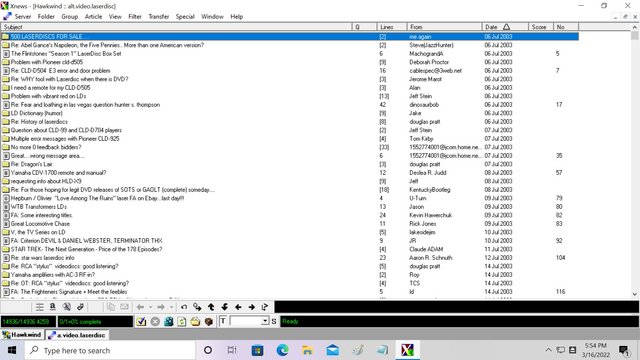Toggle the T button beside the filter box
Viewport: 640px width, 360px height.
point(223,321)
